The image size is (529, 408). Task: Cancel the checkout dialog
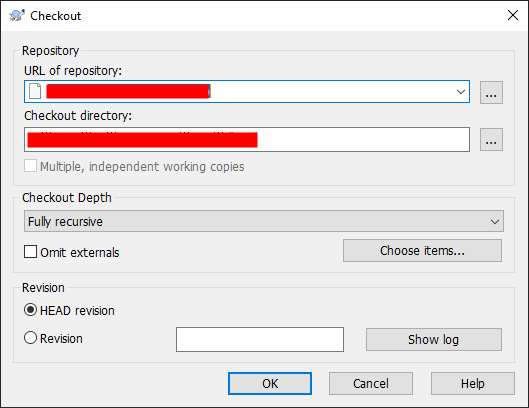pos(371,383)
